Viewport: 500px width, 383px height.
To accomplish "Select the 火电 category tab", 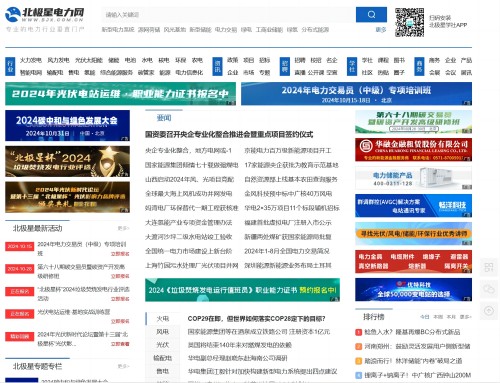I will click(163, 319).
